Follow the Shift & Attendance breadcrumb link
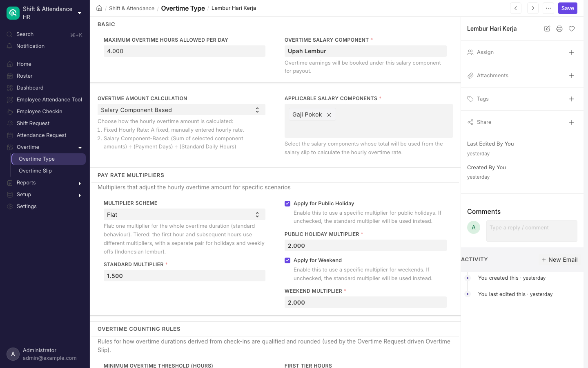The image size is (588, 368). [131, 8]
